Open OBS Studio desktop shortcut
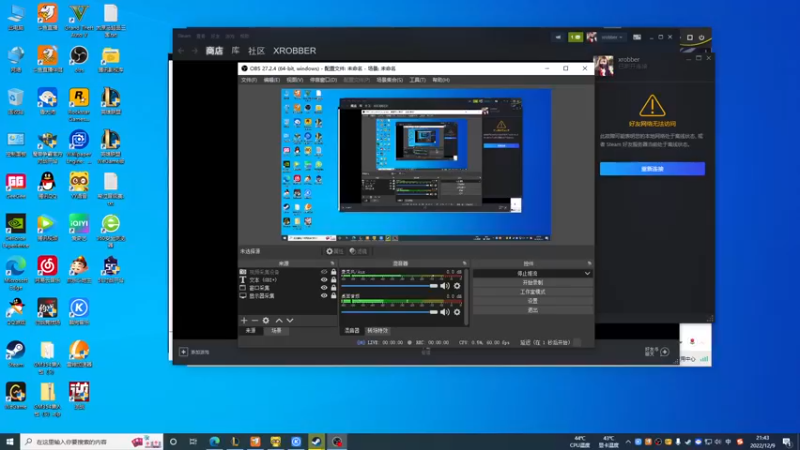The height and width of the screenshot is (450, 800). click(79, 59)
